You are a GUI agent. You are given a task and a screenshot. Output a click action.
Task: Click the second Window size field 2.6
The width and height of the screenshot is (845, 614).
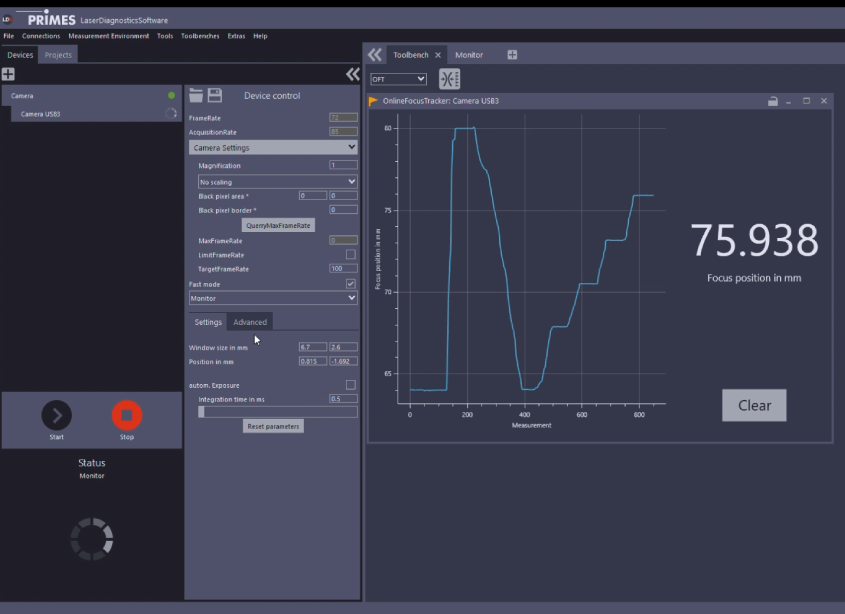tap(343, 347)
